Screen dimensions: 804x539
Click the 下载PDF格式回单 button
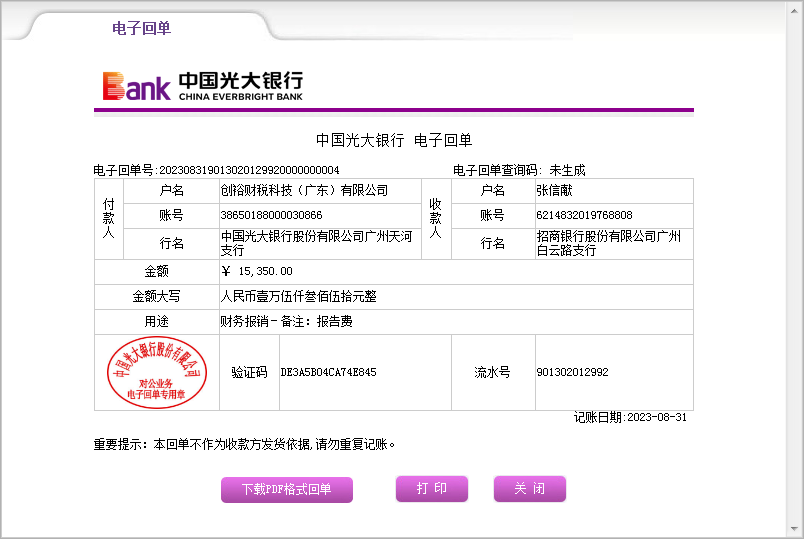287,489
